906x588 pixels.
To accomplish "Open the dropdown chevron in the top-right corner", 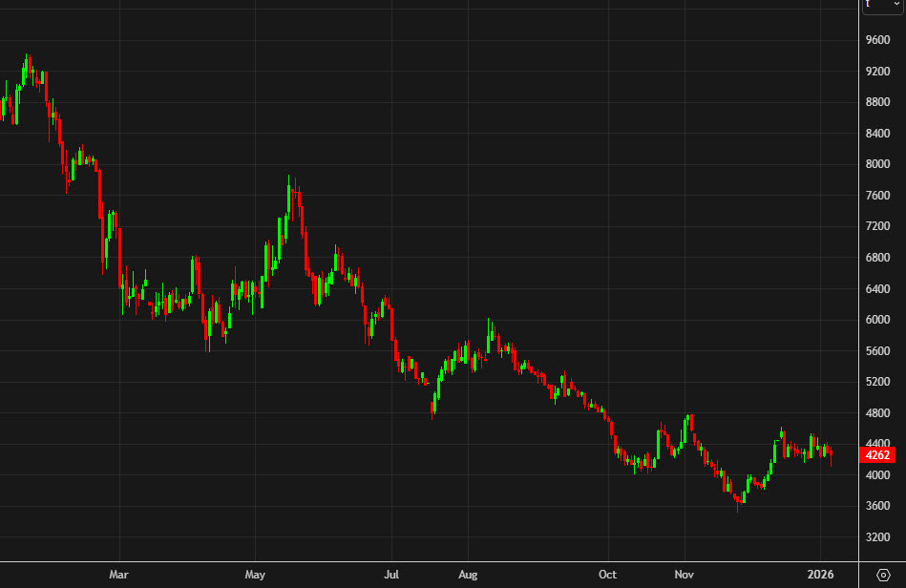I will tap(898, 6).
